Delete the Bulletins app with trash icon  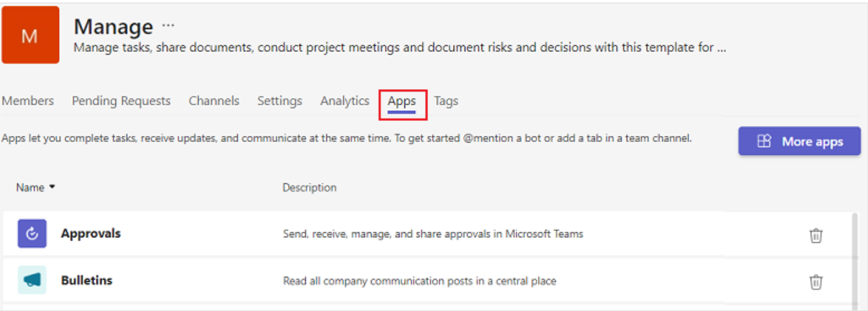816,282
